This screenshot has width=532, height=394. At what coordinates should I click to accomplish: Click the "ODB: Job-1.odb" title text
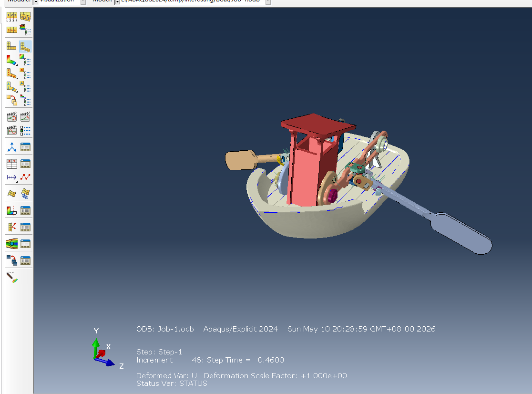coord(165,329)
